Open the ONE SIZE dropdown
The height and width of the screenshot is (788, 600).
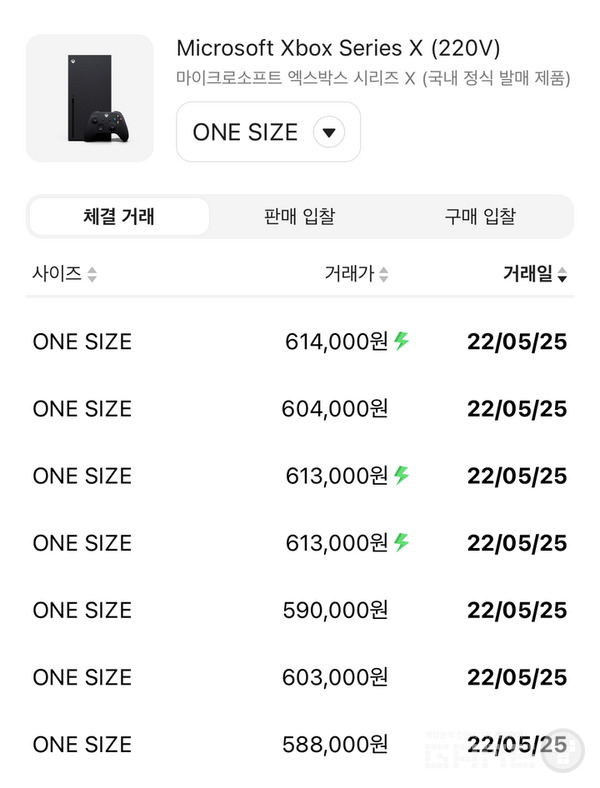(267, 132)
